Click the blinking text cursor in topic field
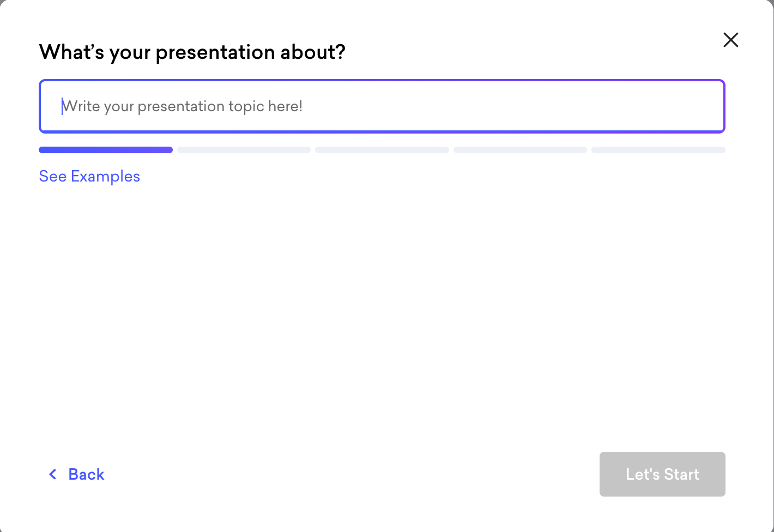774x532 pixels. coord(62,106)
